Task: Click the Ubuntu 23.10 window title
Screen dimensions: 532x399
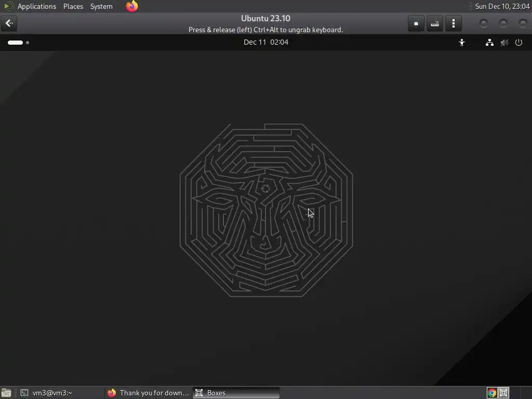Action: [265, 18]
